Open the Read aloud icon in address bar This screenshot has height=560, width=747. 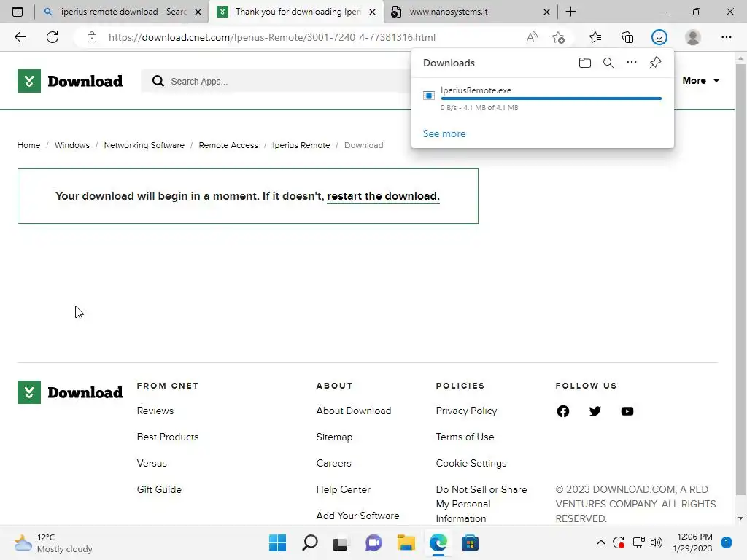[x=532, y=37]
